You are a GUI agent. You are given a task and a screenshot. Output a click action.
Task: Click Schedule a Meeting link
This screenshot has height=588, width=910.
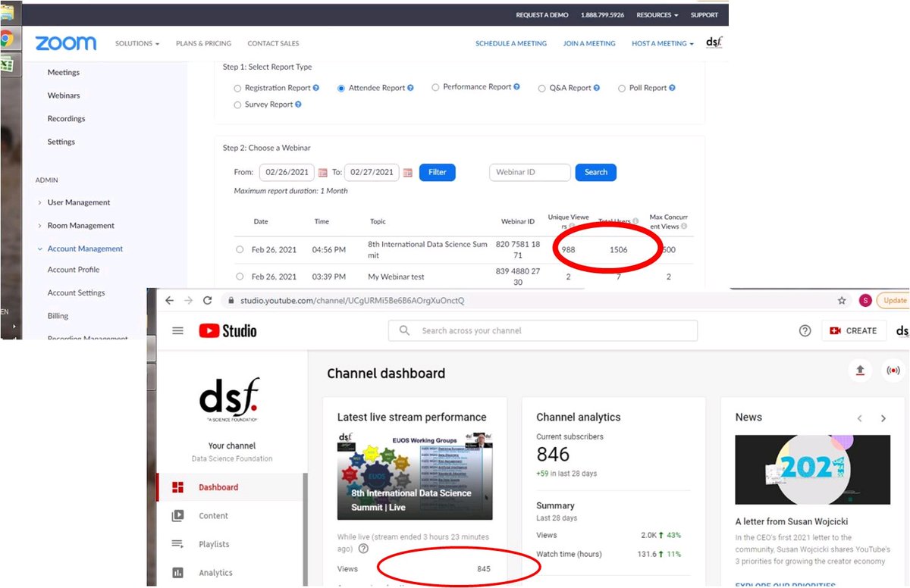[511, 43]
